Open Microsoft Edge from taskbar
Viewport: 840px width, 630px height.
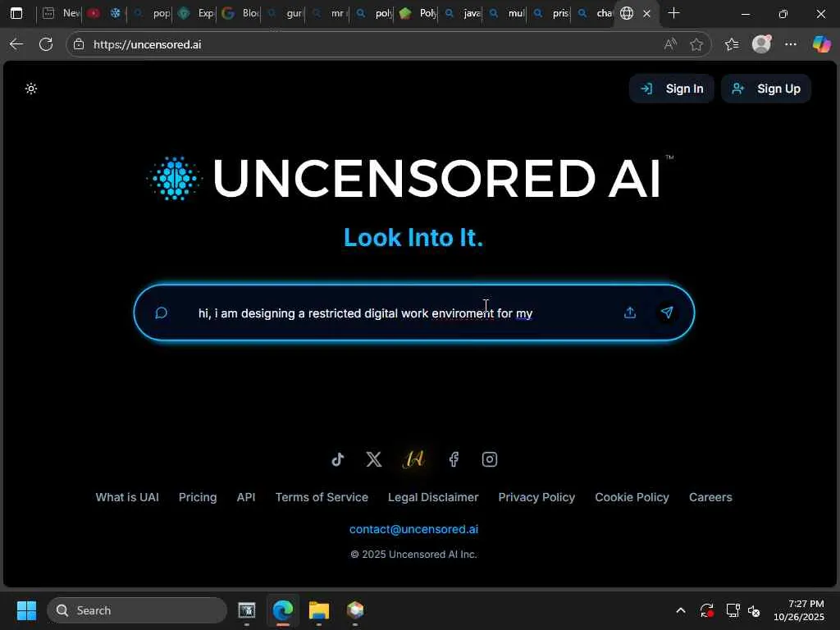point(283,610)
